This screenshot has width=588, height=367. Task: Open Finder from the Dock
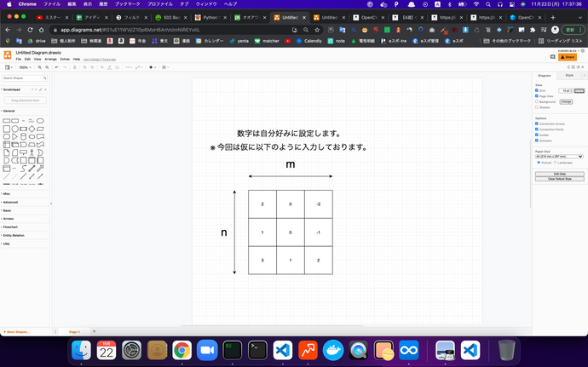point(81,351)
